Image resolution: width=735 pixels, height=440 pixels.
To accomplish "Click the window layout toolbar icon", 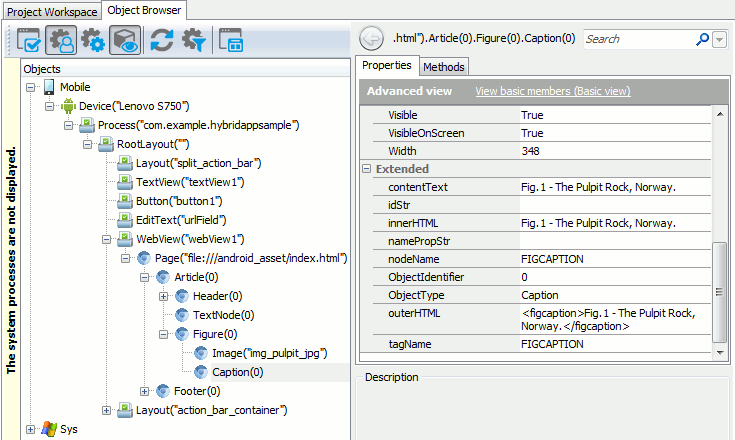I will [x=230, y=41].
